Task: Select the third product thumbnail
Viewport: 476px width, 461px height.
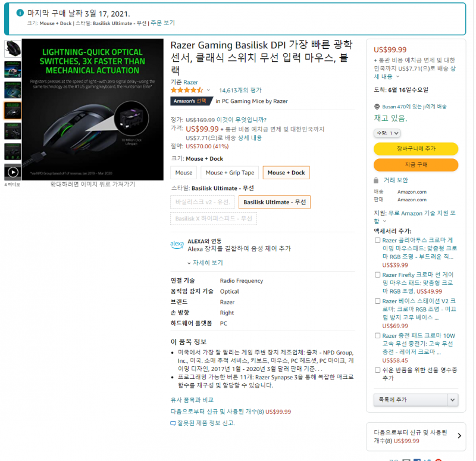Action: pos(12,90)
